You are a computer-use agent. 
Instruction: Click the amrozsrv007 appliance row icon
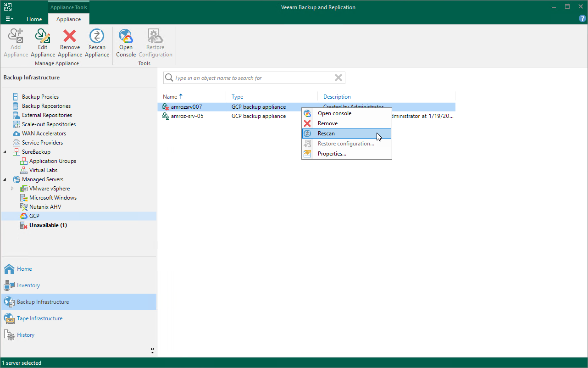[166, 107]
